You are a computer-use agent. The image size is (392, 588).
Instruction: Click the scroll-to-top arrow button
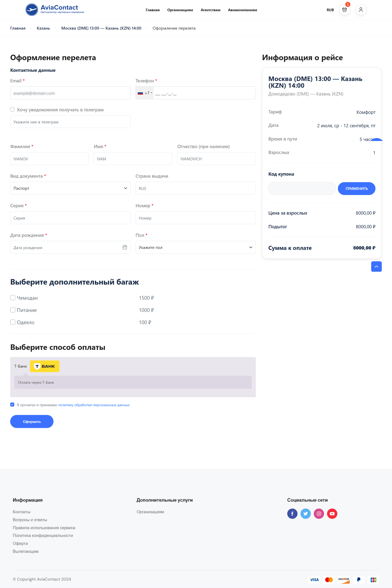tap(376, 266)
